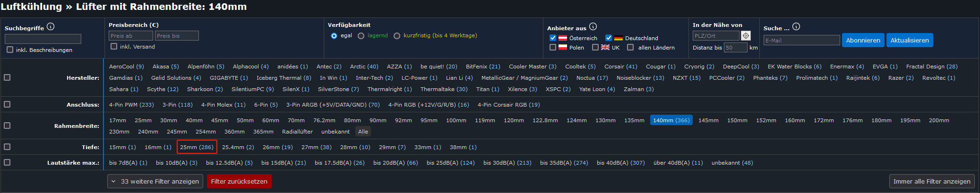Uncheck the Deutschland checkbox
Viewport: 980px width, 193px height.
point(609,38)
